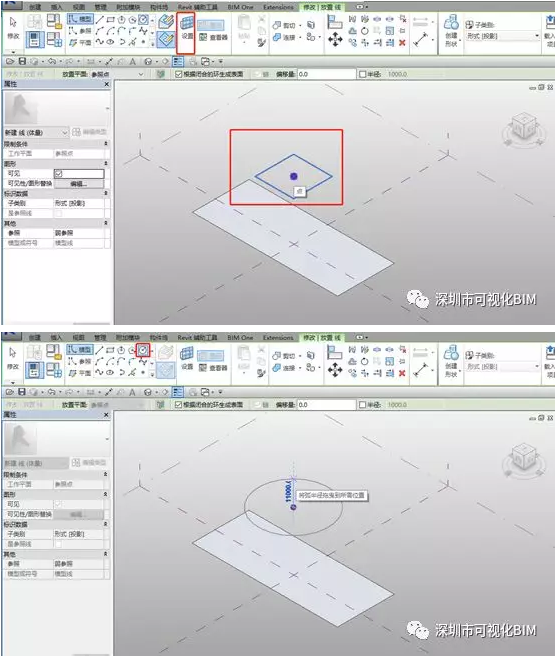Click undo arrow in upper quick toolbar
Viewport: 560px width, 660px height.
[x=51, y=61]
